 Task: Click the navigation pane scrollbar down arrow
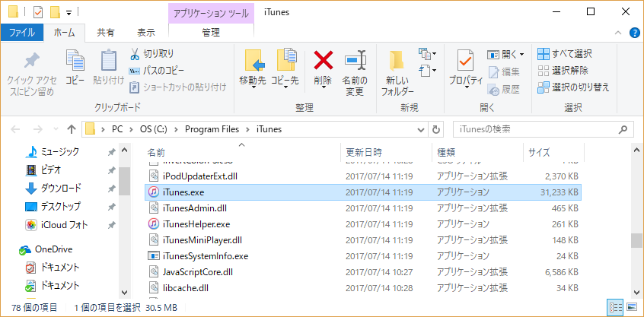click(125, 293)
